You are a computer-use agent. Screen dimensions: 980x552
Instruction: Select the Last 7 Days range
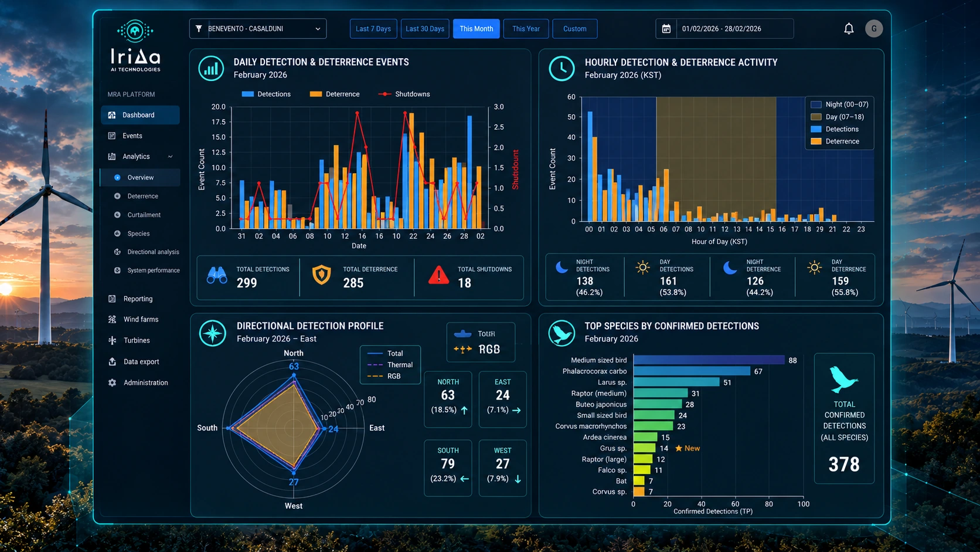pyautogui.click(x=373, y=29)
